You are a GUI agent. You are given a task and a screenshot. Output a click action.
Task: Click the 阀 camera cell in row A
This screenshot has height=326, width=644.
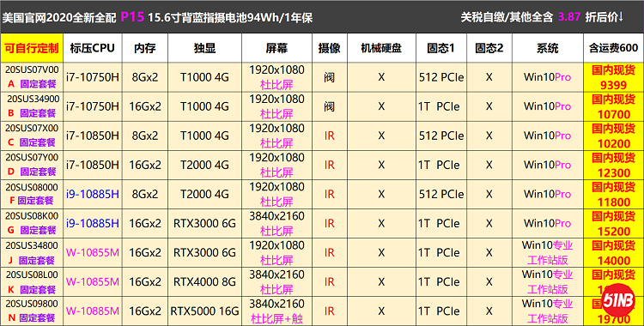(330, 77)
